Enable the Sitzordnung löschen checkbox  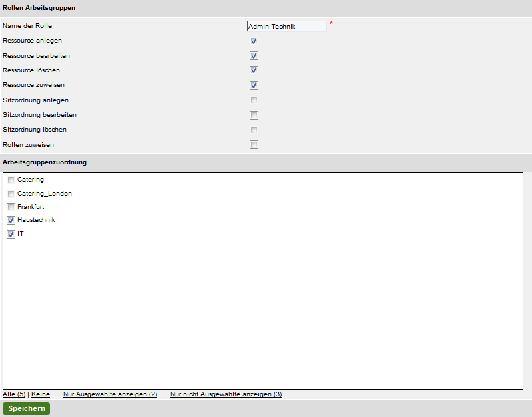254,130
